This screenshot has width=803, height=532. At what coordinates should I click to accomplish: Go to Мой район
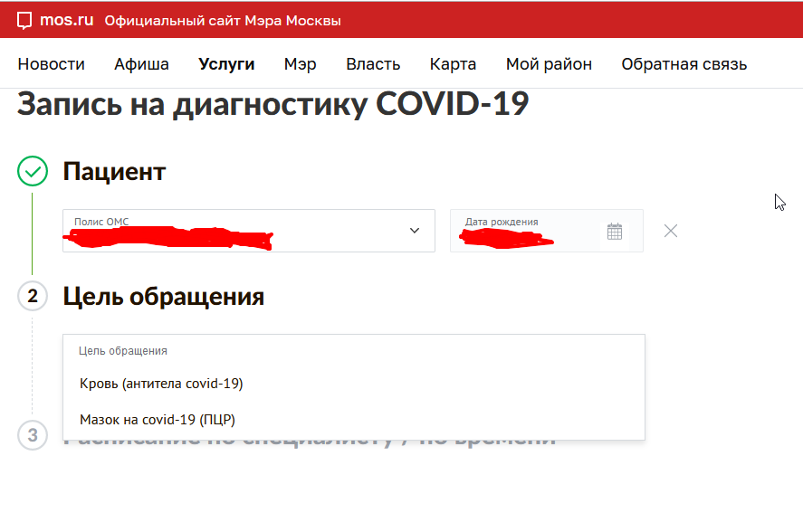(549, 64)
